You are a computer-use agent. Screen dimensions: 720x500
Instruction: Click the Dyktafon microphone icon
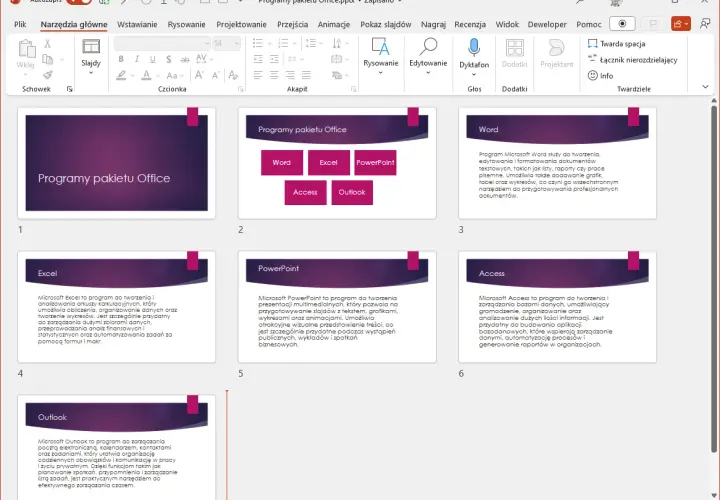pos(474,48)
